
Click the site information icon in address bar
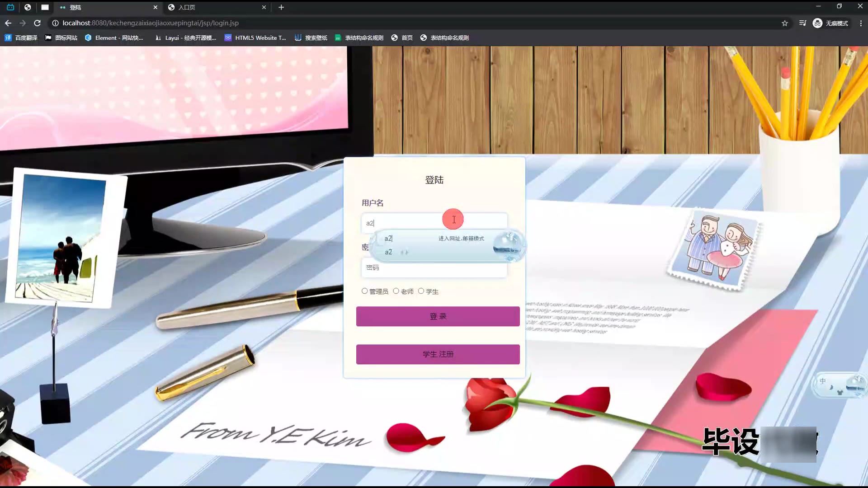click(55, 23)
